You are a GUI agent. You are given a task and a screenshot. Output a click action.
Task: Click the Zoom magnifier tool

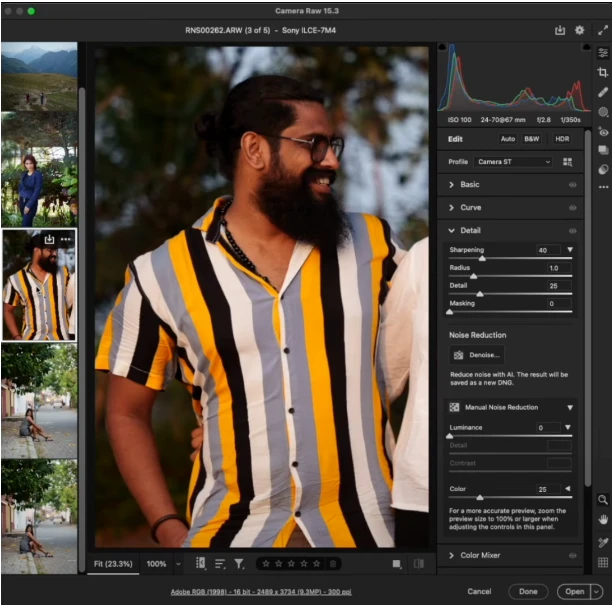603,499
